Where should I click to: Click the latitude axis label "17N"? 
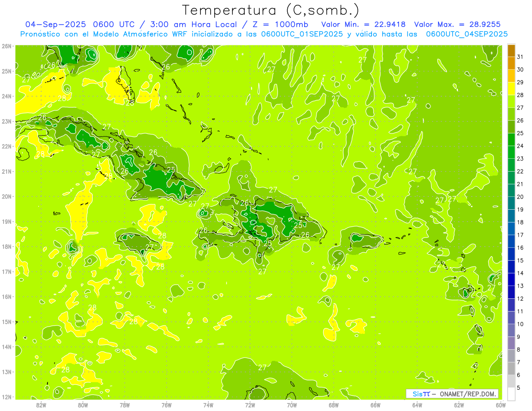click(7, 272)
